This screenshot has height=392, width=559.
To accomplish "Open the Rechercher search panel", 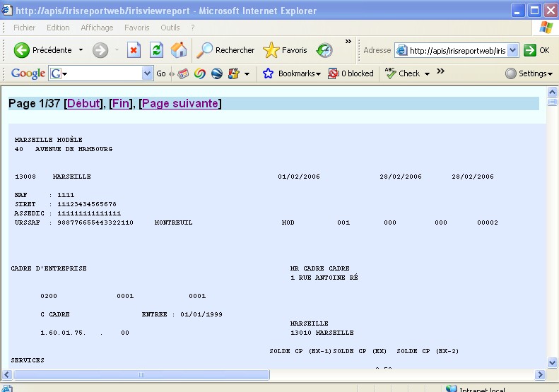I will pos(226,50).
